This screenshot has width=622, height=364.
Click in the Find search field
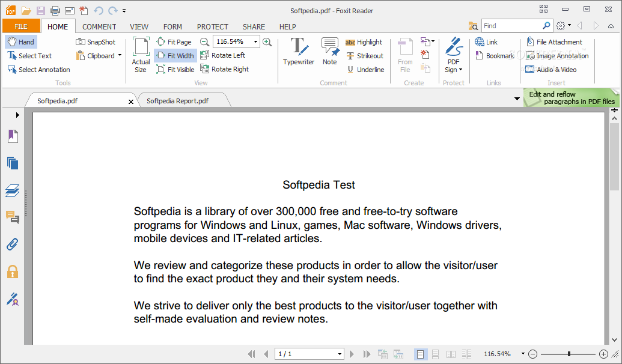click(x=511, y=26)
